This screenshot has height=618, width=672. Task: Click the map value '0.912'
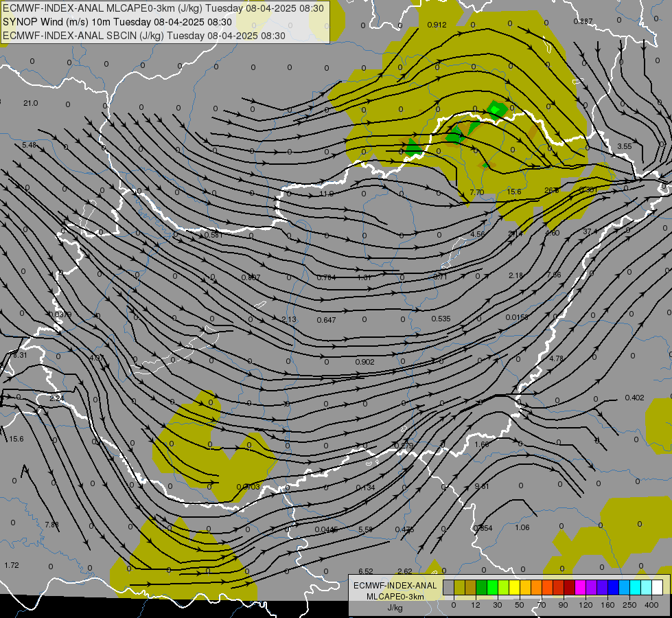click(x=437, y=25)
